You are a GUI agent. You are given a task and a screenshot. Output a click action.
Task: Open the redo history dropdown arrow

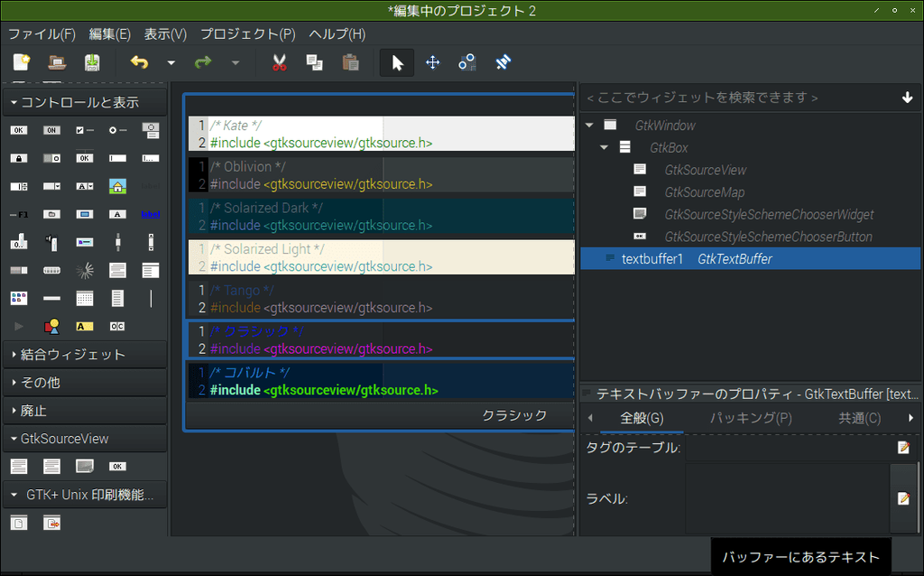[x=236, y=62]
